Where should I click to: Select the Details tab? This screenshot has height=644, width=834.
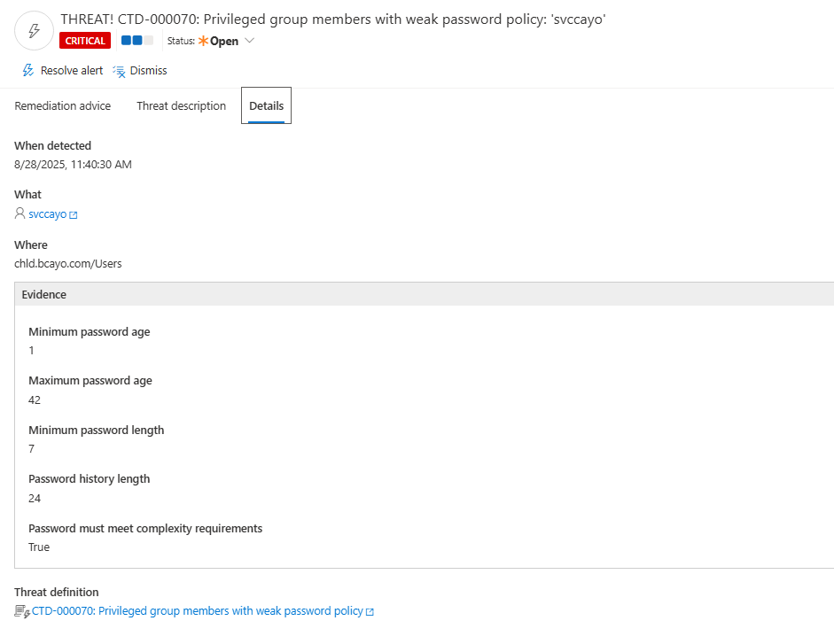pos(266,105)
